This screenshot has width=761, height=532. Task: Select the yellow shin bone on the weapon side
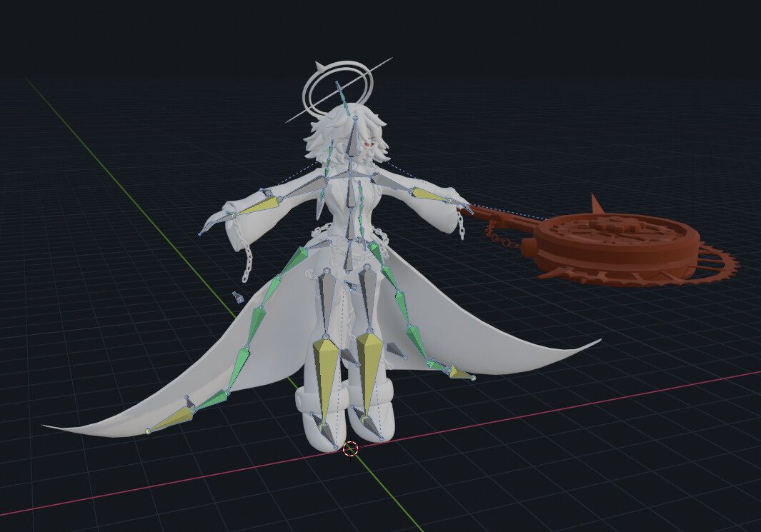[x=369, y=376]
